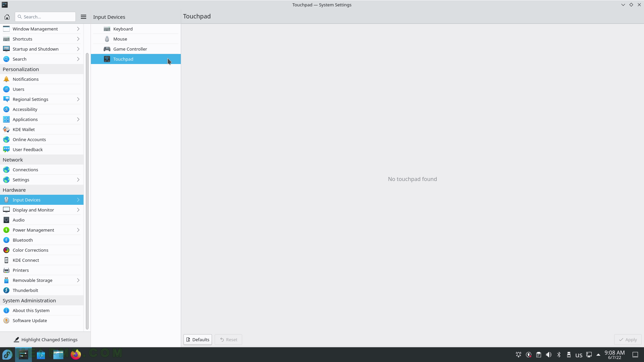Expand Power Management chevron
The image size is (644, 362).
[78, 230]
